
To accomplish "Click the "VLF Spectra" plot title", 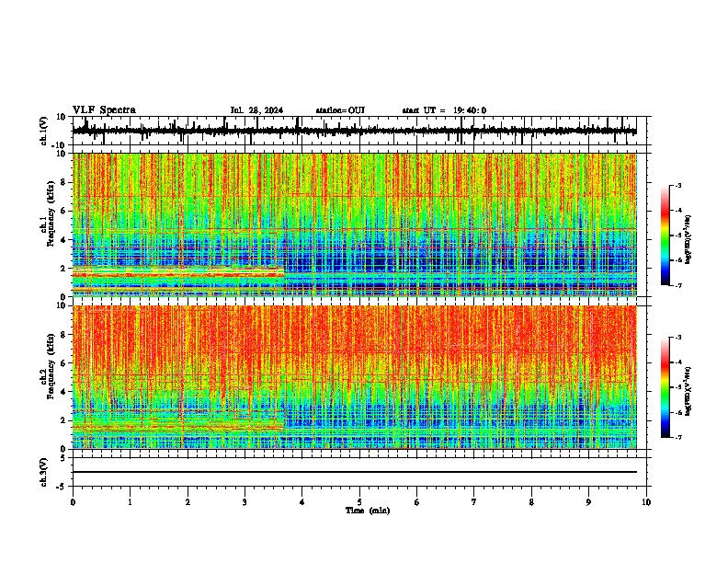I will pyautogui.click(x=104, y=110).
